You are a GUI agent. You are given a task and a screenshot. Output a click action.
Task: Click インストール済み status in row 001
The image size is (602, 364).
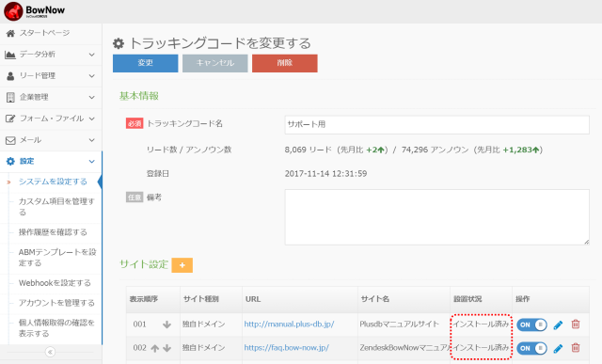481,324
